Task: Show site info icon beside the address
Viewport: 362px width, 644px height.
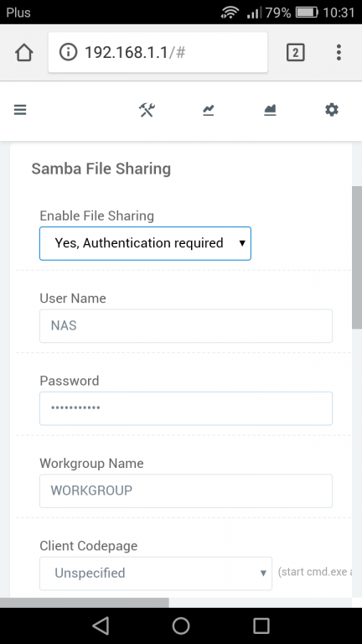Action: pyautogui.click(x=68, y=52)
